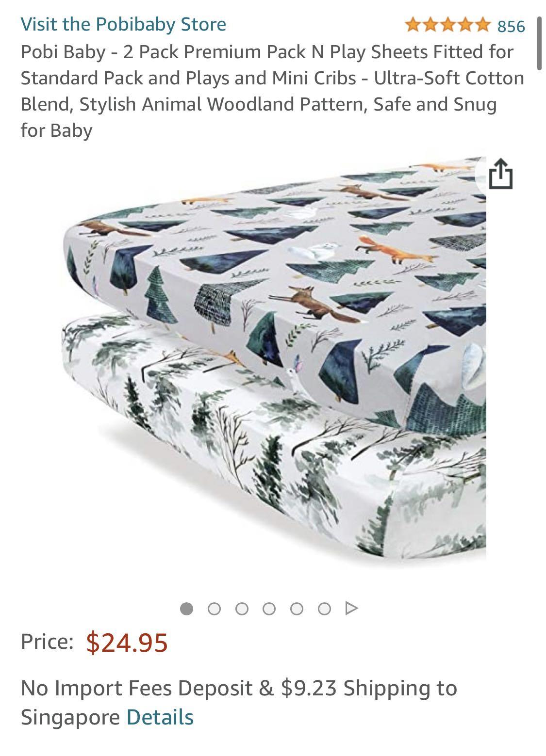The image size is (546, 756).
Task: Select the second image carousel dot
Action: click(214, 608)
